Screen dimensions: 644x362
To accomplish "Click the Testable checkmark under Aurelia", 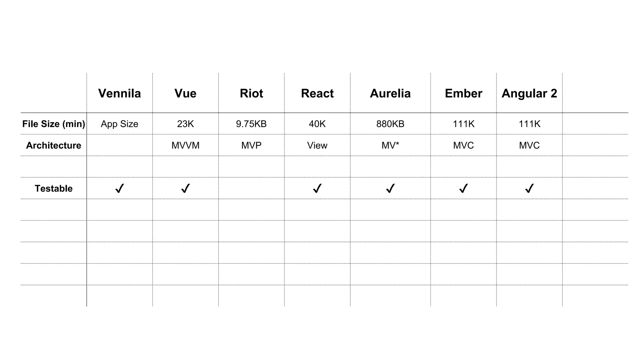I will (x=390, y=188).
